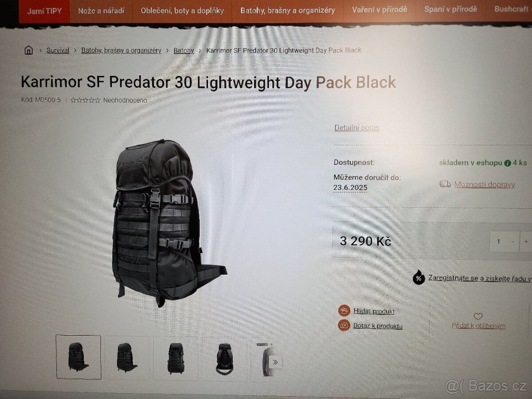Image resolution: width=532 pixels, height=399 pixels.
Task: Click the star rating icons
Action: pos(85,100)
